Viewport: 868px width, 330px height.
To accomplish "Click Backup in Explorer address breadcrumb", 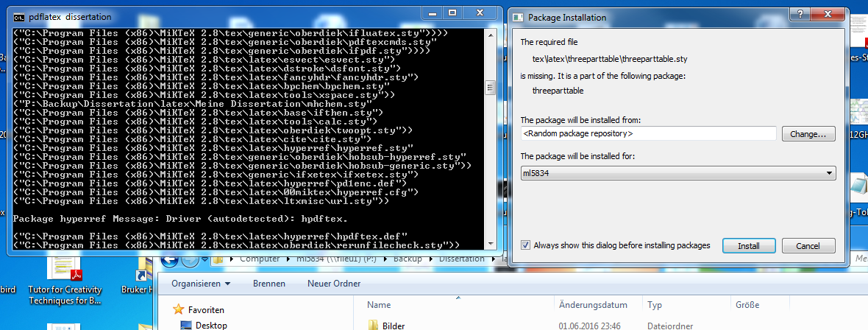I will click(408, 259).
